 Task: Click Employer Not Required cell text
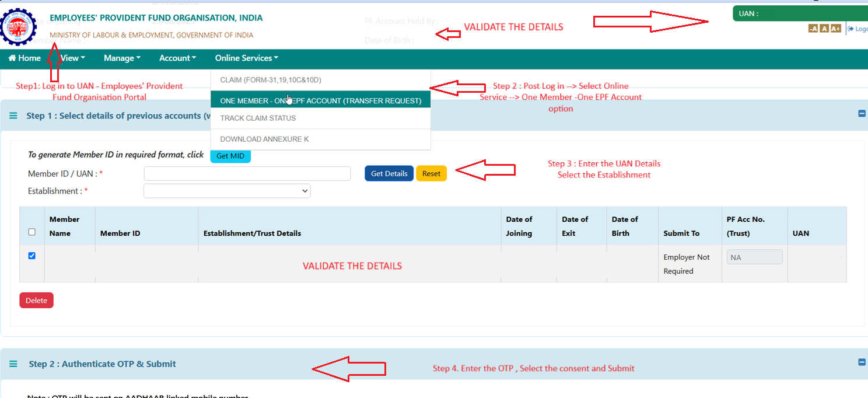[x=687, y=264]
